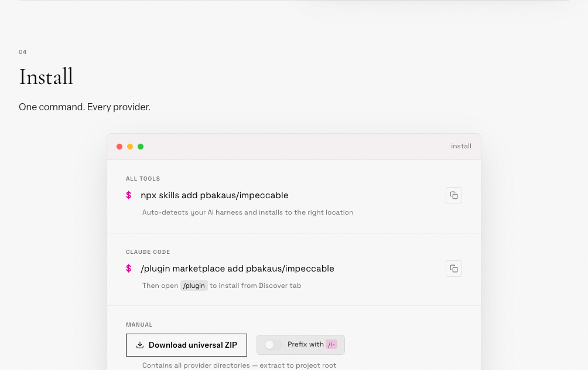This screenshot has height=370, width=588.
Task: Click the yellow dot in install window
Action: pos(130,147)
